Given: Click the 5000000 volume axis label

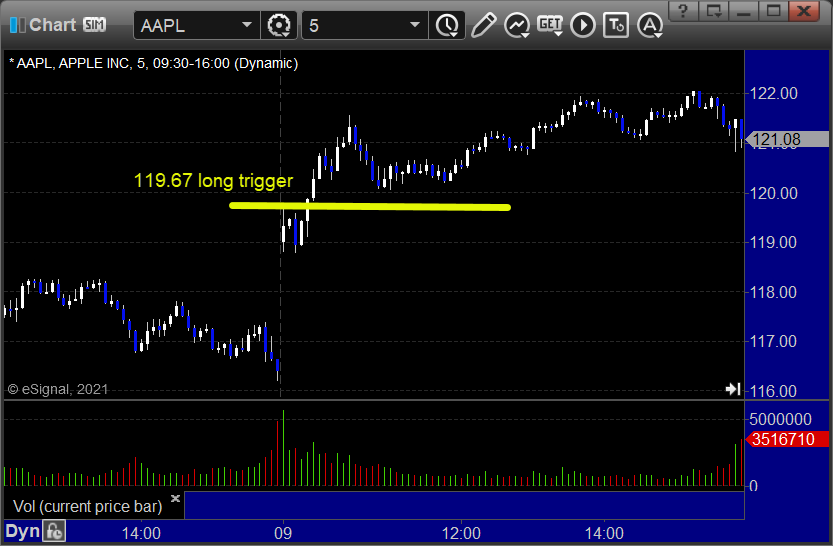Looking at the screenshot, I should [x=780, y=420].
